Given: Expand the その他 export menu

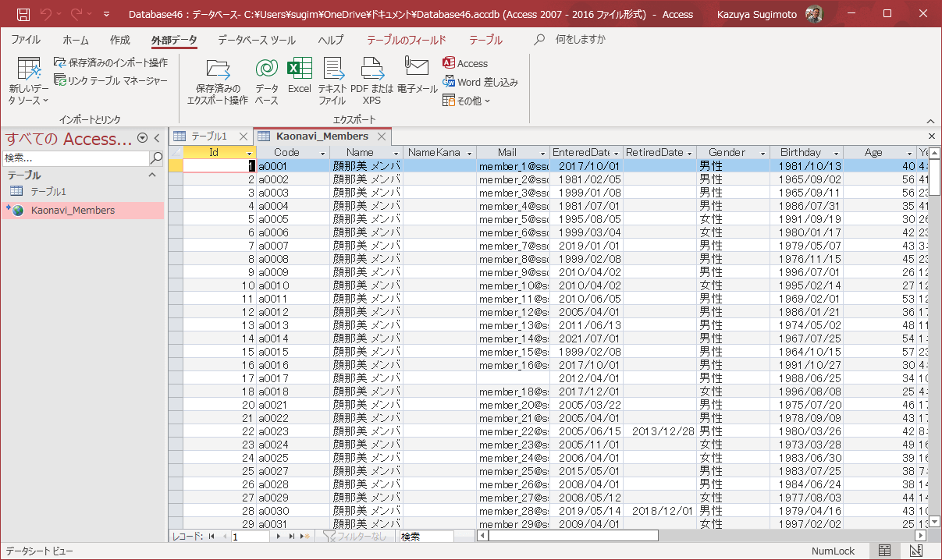Looking at the screenshot, I should [467, 101].
